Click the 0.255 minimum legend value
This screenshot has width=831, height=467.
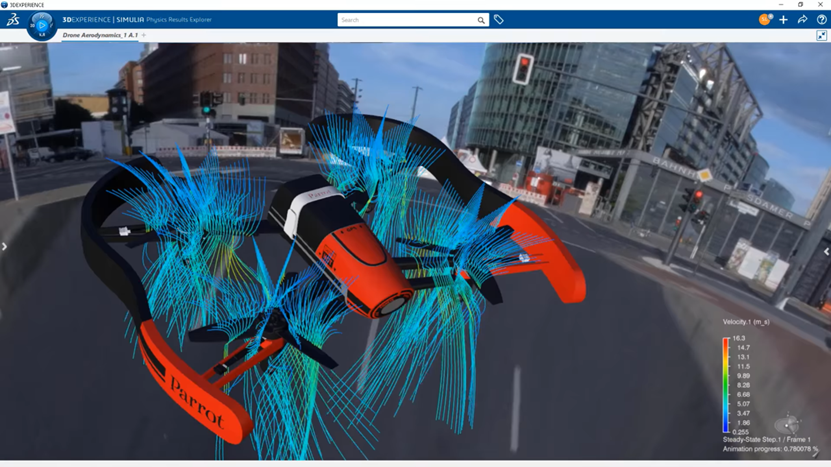(740, 432)
